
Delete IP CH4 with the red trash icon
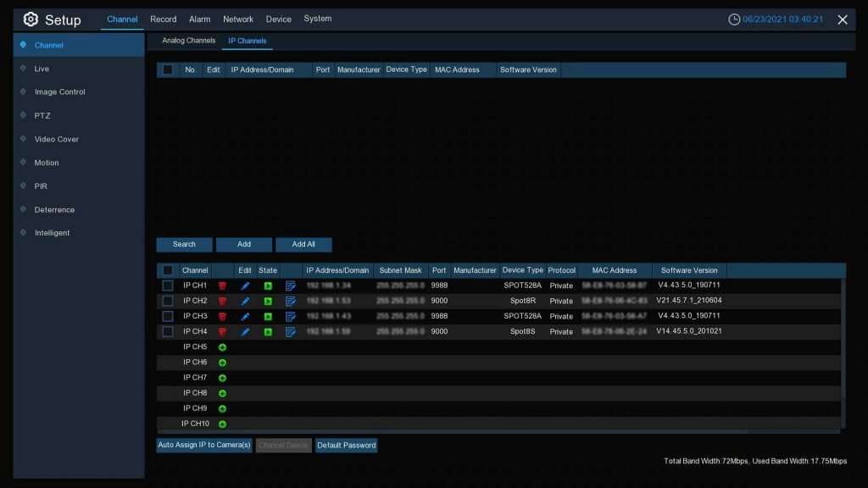pos(222,332)
